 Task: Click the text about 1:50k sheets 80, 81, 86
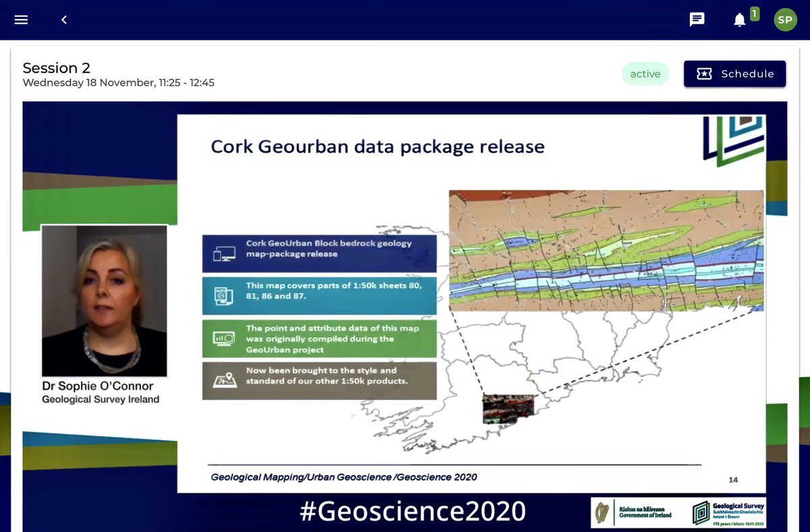tap(333, 291)
